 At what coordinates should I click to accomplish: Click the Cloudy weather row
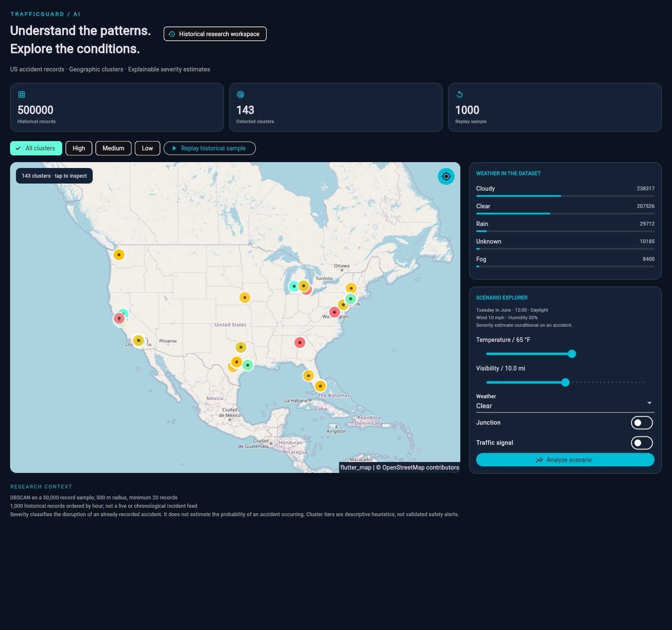click(x=565, y=191)
